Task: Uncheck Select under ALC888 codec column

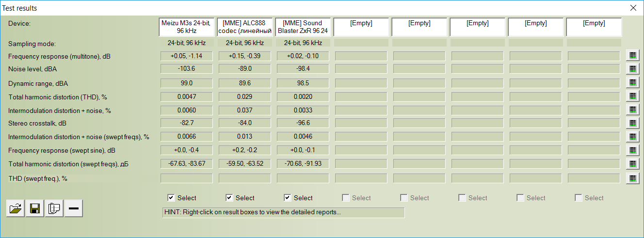Action: (229, 198)
